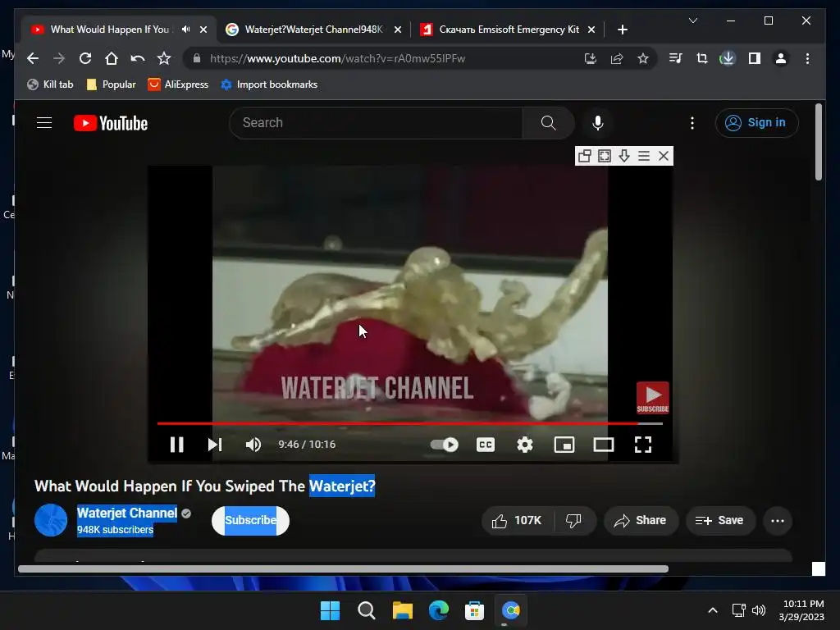Click the undo closed tab arrow

[138, 58]
